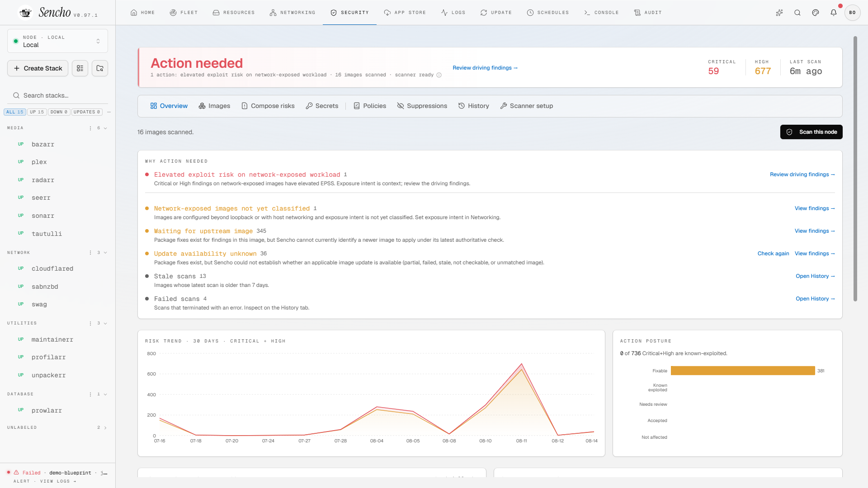The width and height of the screenshot is (868, 488).
Task: Open the Update section
Action: click(496, 13)
